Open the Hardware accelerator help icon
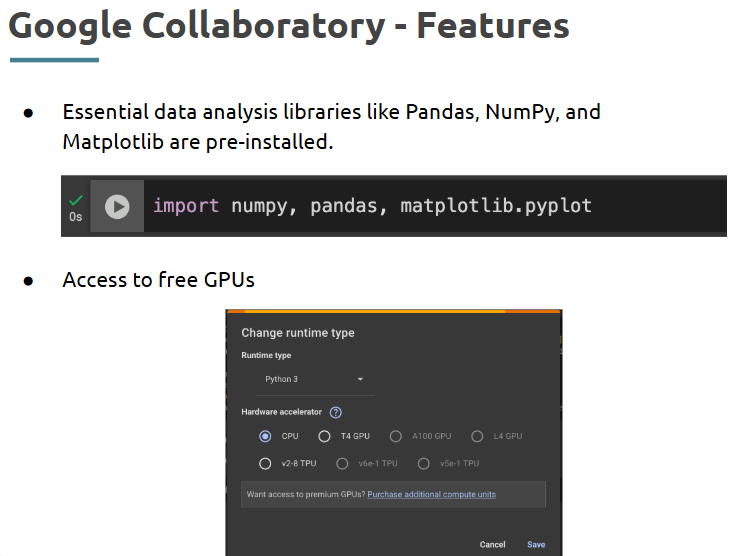The height and width of the screenshot is (556, 733). coord(336,412)
